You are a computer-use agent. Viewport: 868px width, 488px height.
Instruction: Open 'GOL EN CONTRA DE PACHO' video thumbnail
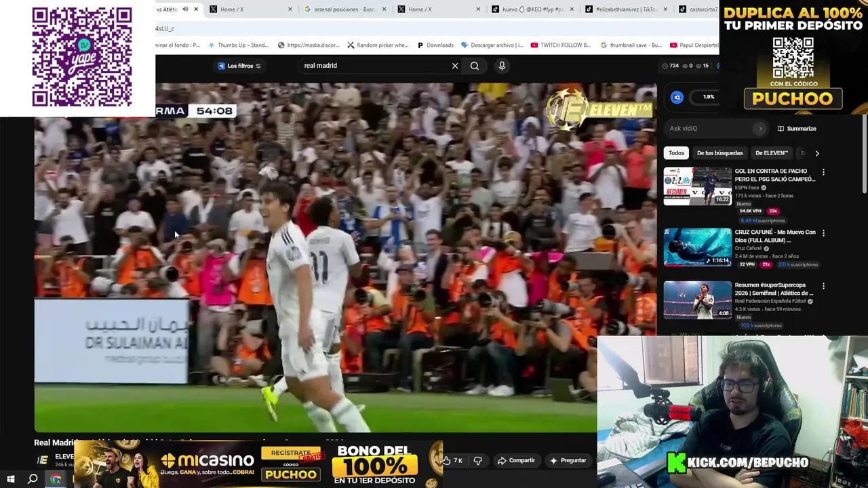point(697,186)
